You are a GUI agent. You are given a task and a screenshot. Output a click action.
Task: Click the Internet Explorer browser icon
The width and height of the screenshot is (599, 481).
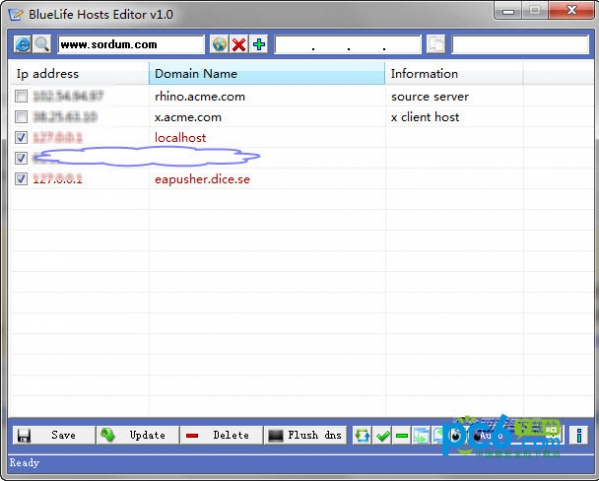[x=22, y=44]
